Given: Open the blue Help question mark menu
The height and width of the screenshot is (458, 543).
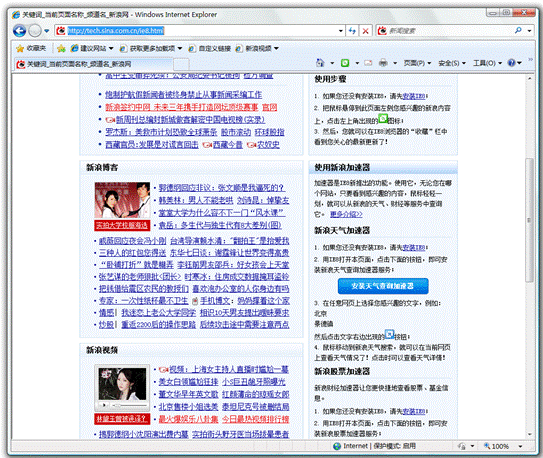Looking at the screenshot, I should click(515, 63).
